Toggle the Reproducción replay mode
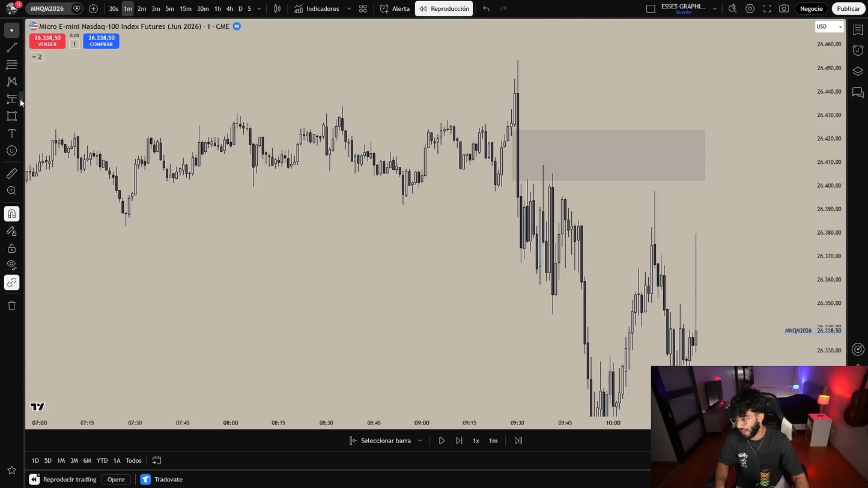Viewport: 868px width, 488px height. point(444,9)
